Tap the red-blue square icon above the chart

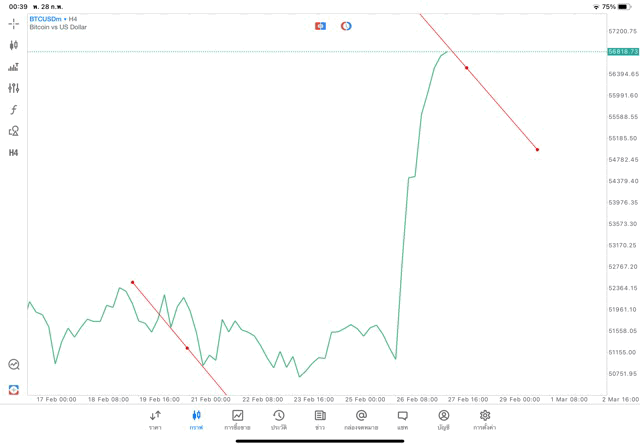320,25
